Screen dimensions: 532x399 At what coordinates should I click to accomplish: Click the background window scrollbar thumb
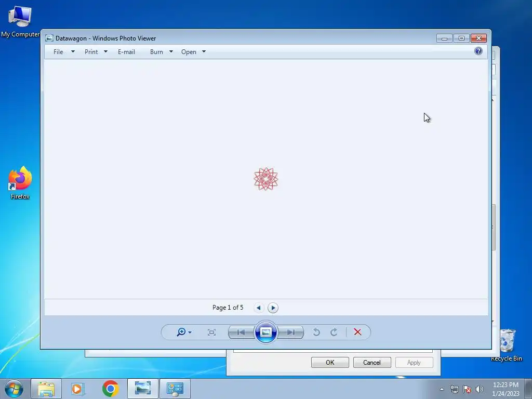[494, 227]
